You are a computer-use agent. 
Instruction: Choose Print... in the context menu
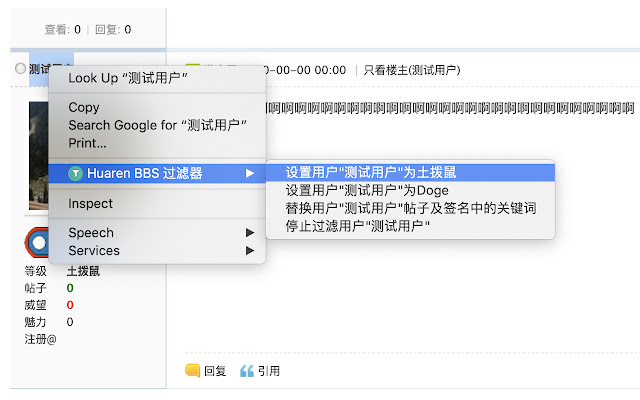click(x=157, y=143)
